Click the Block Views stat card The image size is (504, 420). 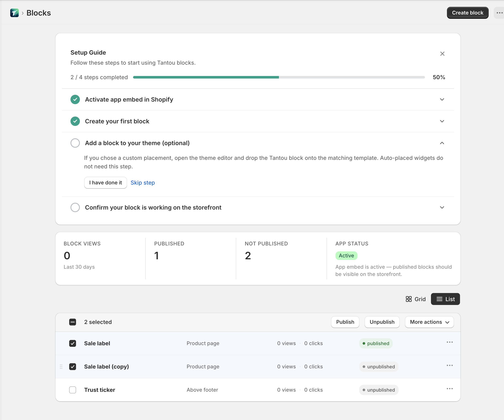(x=100, y=259)
